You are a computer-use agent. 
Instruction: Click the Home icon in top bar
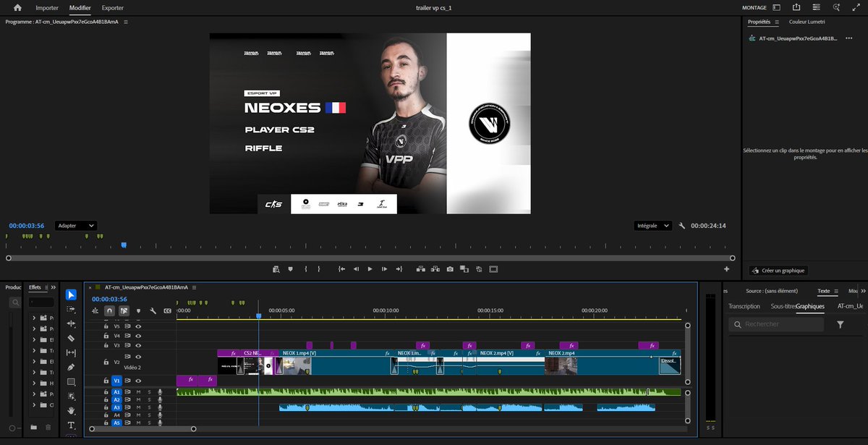pos(17,8)
